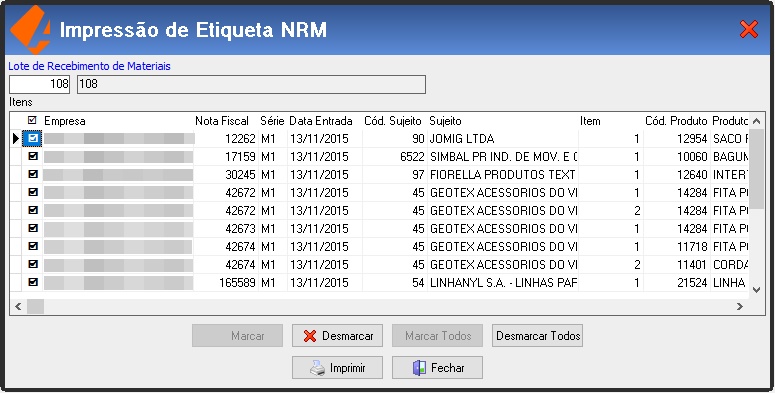
Task: Toggle the select-all checkbox in header row
Action: [x=33, y=120]
